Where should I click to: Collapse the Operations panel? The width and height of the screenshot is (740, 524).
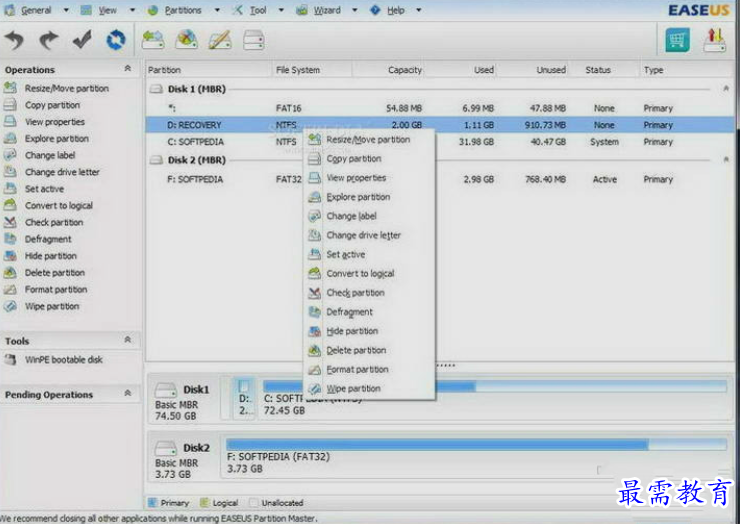pyautogui.click(x=127, y=69)
